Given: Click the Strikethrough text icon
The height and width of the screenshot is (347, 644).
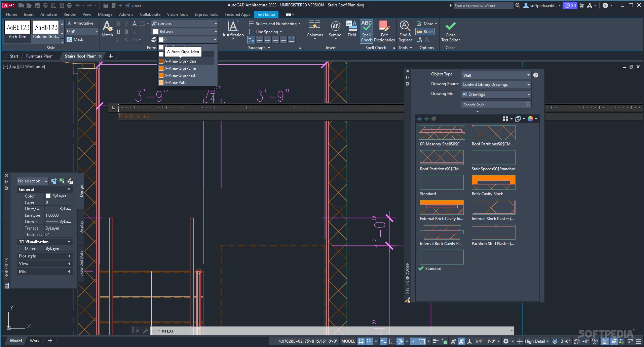Looking at the screenshot, I should click(x=134, y=24).
